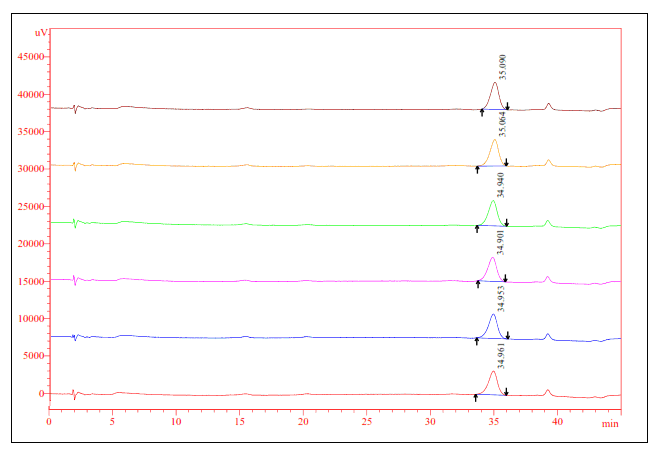Click integration end arrow on green trace

507,223
